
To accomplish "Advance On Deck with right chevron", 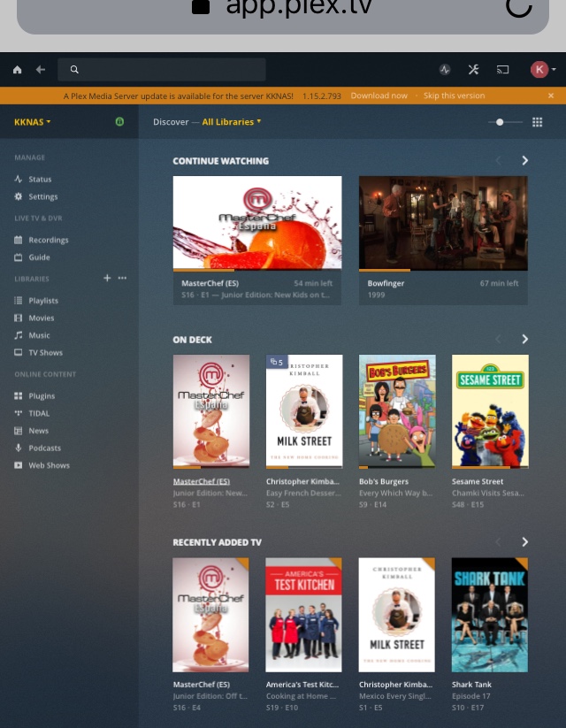I will coord(524,340).
